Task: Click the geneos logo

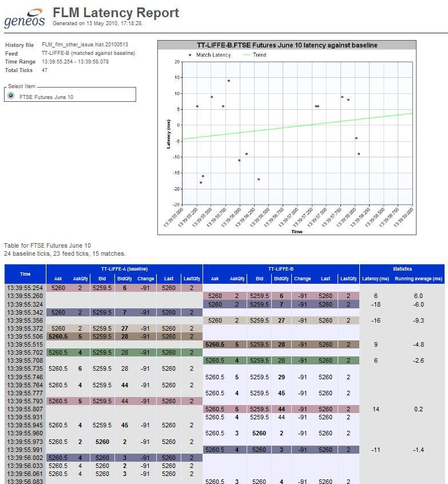Action: coord(25,18)
